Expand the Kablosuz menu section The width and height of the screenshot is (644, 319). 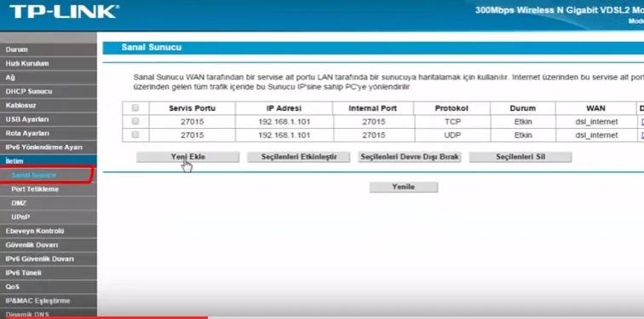coord(49,105)
